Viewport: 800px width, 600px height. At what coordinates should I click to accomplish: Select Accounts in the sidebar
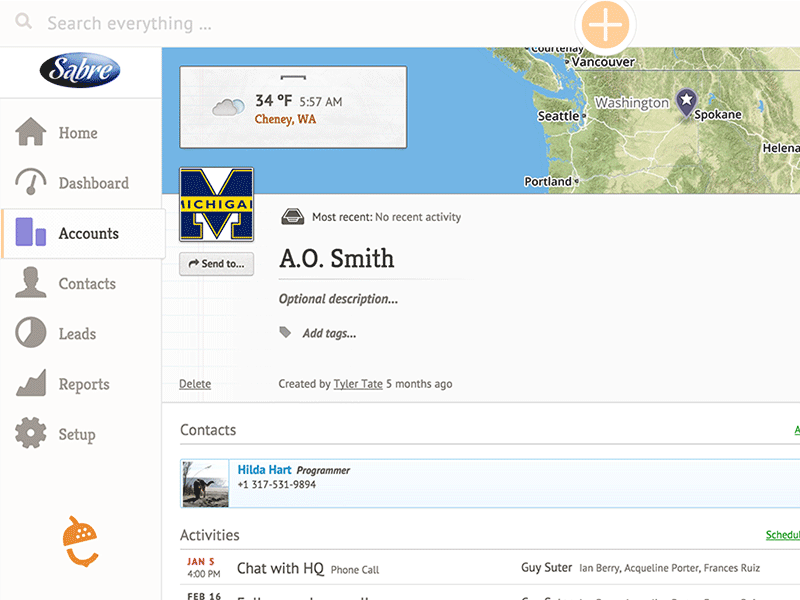(89, 233)
